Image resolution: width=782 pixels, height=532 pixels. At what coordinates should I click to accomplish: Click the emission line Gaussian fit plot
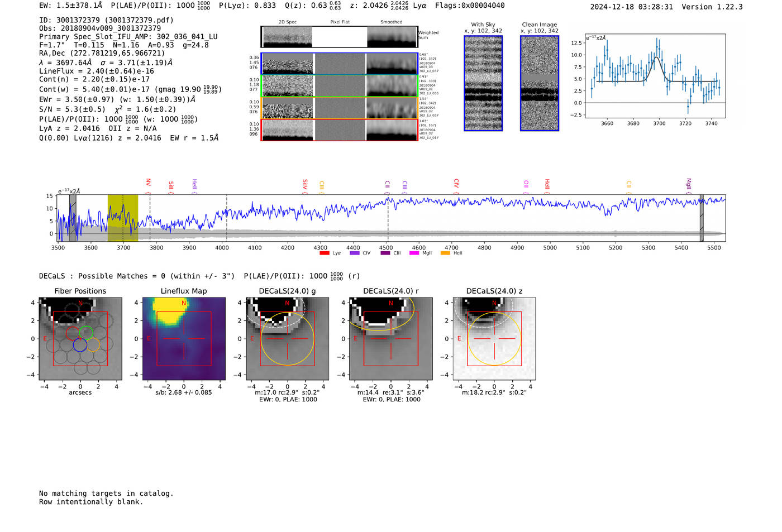pos(655,76)
